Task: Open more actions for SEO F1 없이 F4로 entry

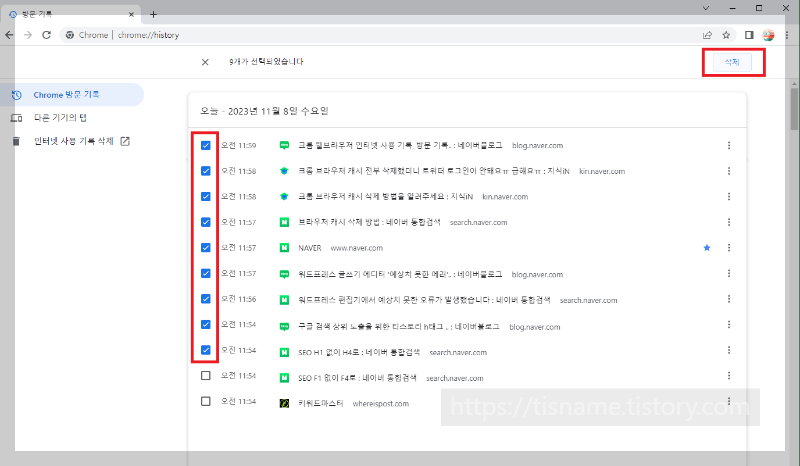Action: [x=729, y=376]
